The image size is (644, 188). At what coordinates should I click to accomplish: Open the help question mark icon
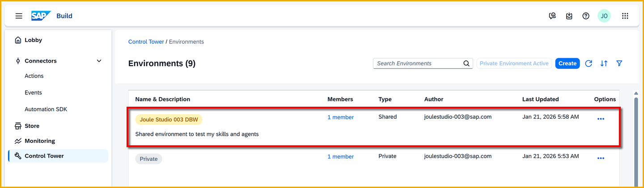[x=586, y=16]
